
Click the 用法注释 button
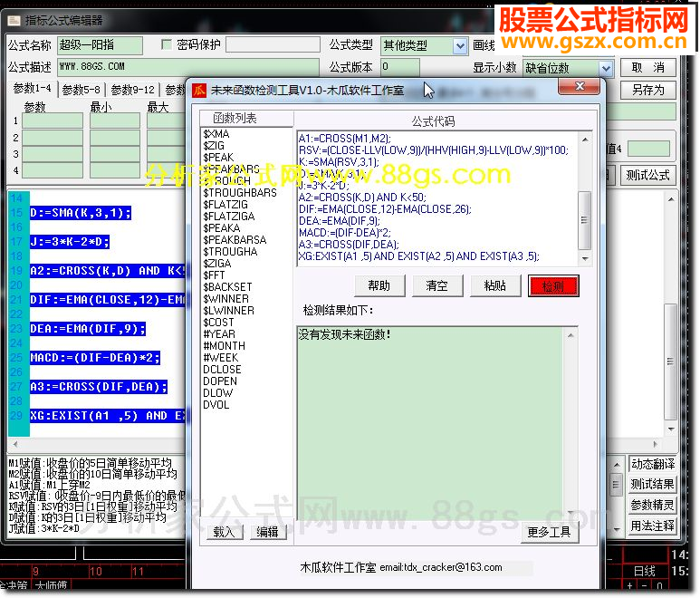653,526
